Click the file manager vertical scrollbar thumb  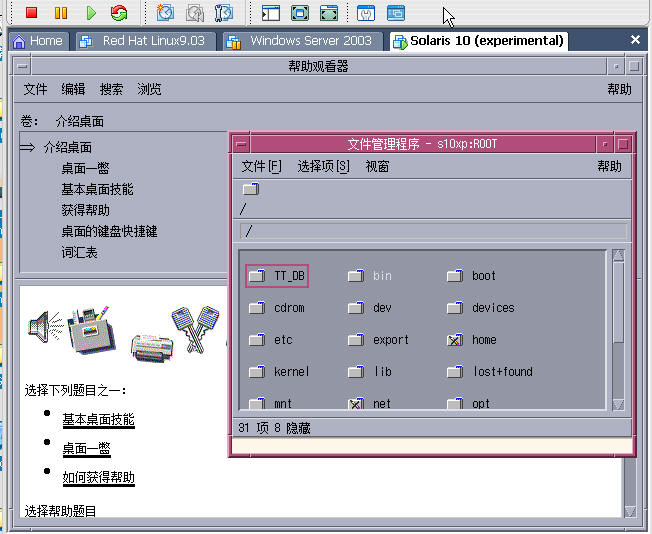[x=618, y=302]
